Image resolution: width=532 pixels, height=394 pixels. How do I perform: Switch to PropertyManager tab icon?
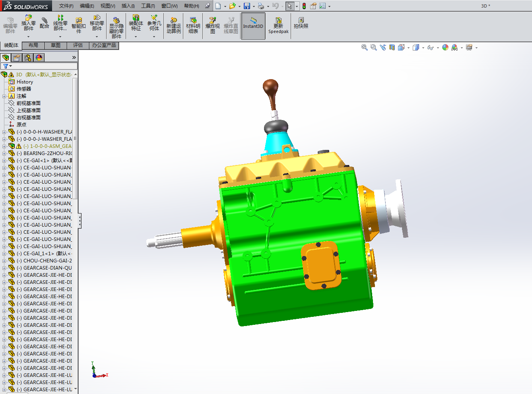tap(17, 58)
